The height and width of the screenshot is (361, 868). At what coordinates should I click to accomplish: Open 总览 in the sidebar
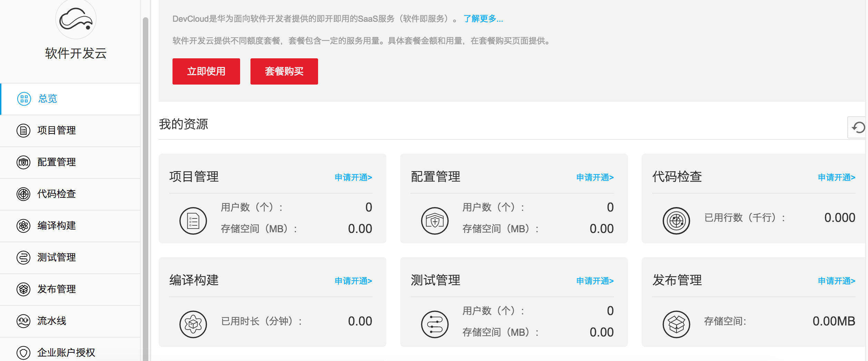(70, 99)
